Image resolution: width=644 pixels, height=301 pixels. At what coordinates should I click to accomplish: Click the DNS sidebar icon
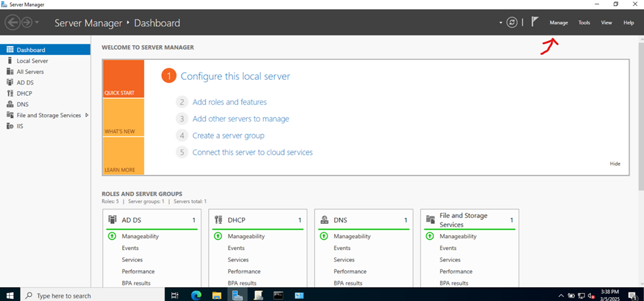click(x=11, y=104)
